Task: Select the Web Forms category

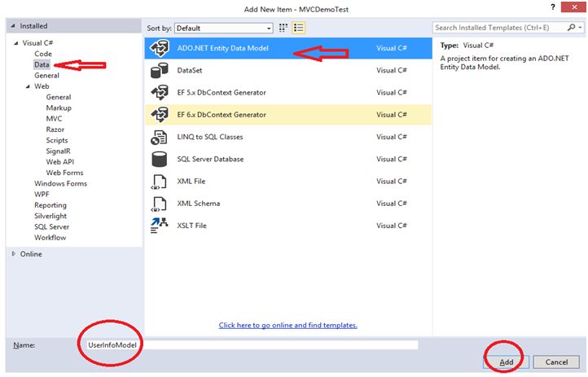Action: (x=64, y=173)
